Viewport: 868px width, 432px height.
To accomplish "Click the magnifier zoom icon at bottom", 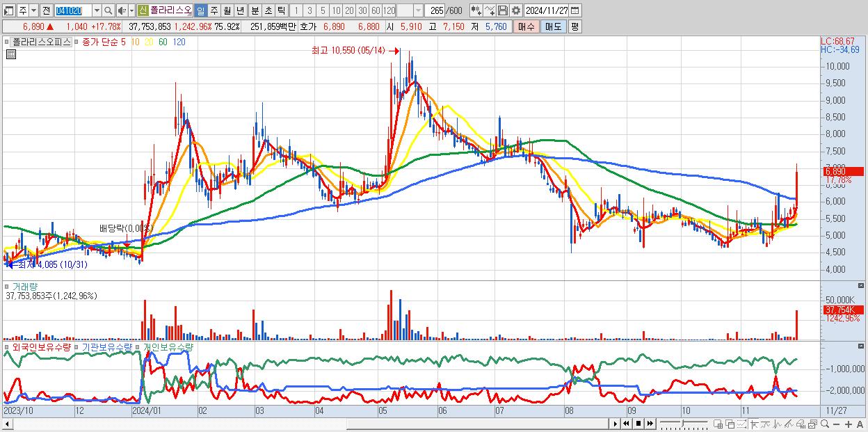I will [824, 424].
